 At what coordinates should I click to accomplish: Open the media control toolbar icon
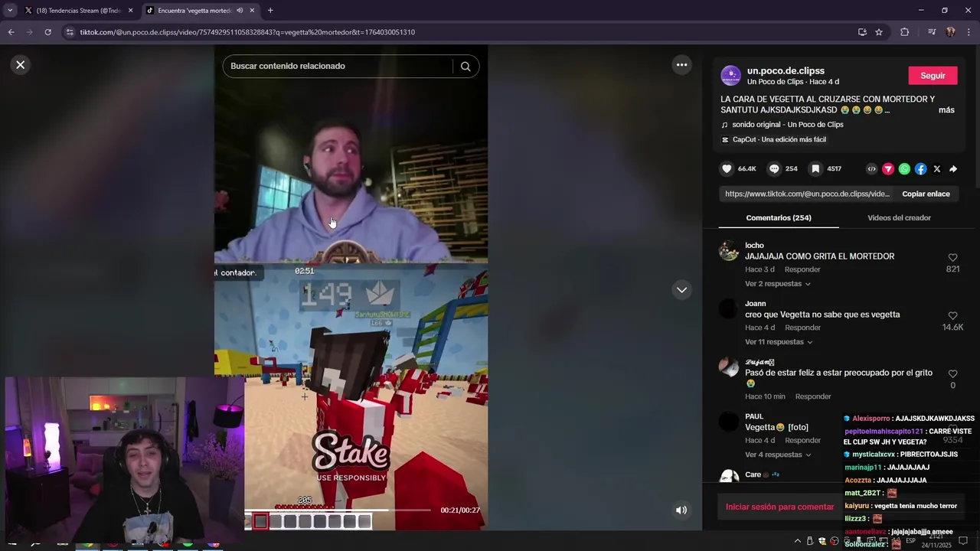931,32
